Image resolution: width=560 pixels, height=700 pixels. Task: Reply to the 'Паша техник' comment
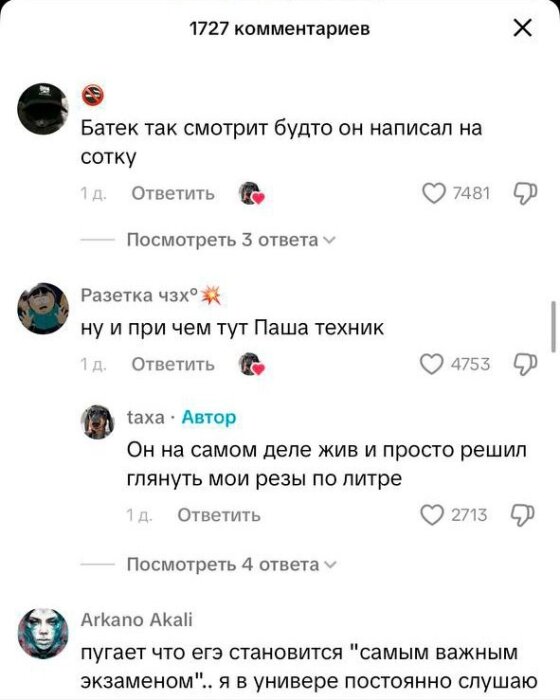tap(173, 365)
